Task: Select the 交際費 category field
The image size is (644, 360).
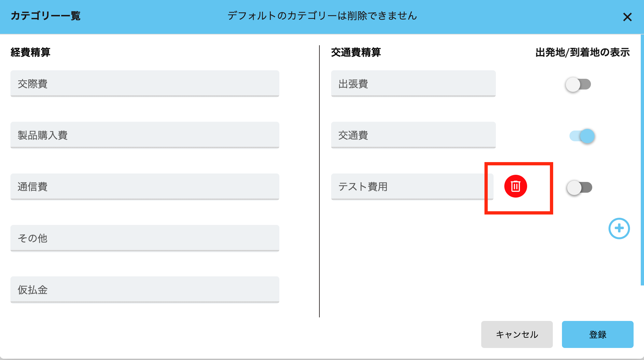Action: [x=145, y=84]
